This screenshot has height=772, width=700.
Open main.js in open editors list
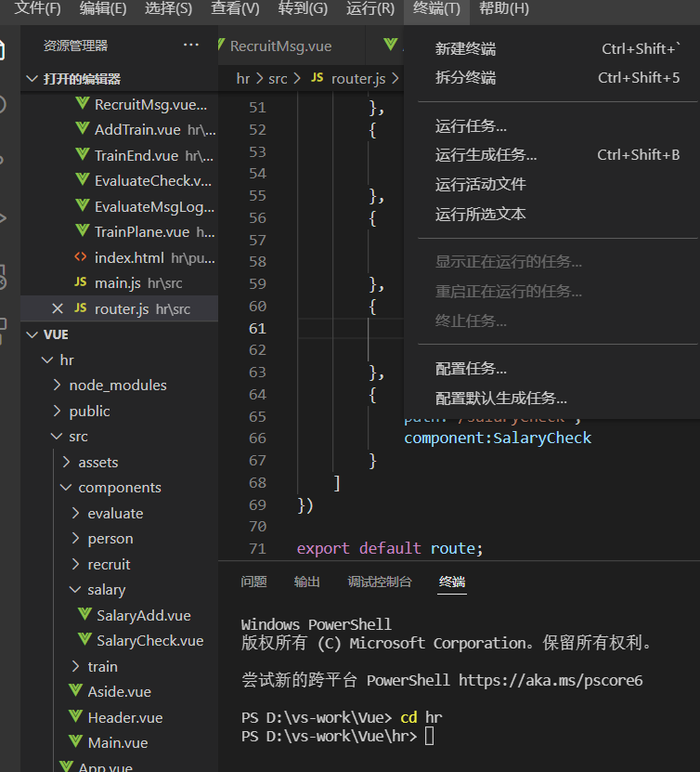pos(118,283)
